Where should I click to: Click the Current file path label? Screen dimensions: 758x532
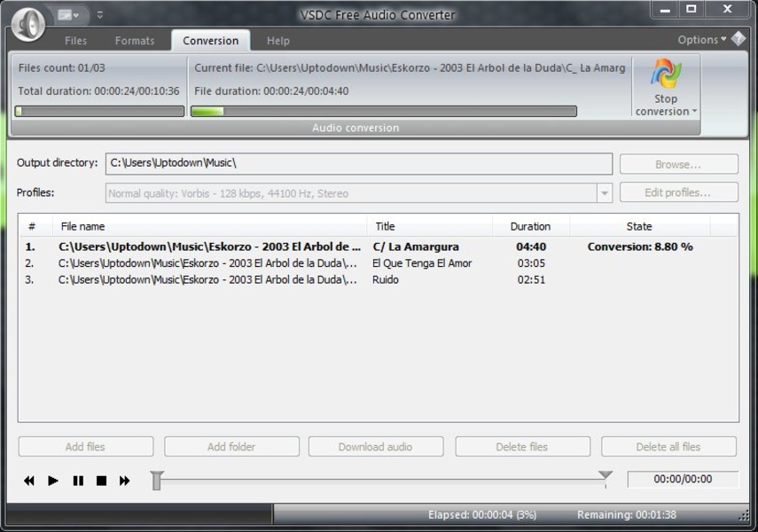pos(410,67)
